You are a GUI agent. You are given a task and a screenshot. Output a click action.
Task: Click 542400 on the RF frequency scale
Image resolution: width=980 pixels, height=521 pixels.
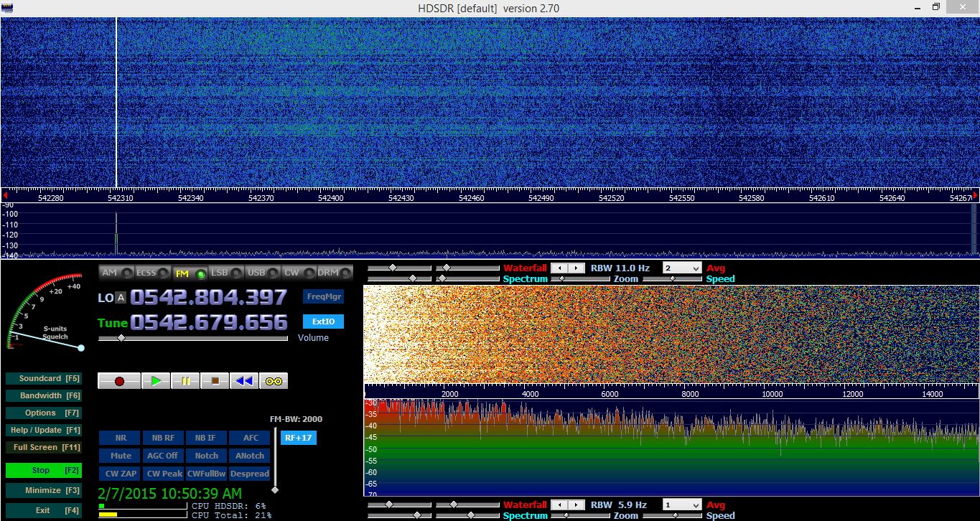point(330,197)
